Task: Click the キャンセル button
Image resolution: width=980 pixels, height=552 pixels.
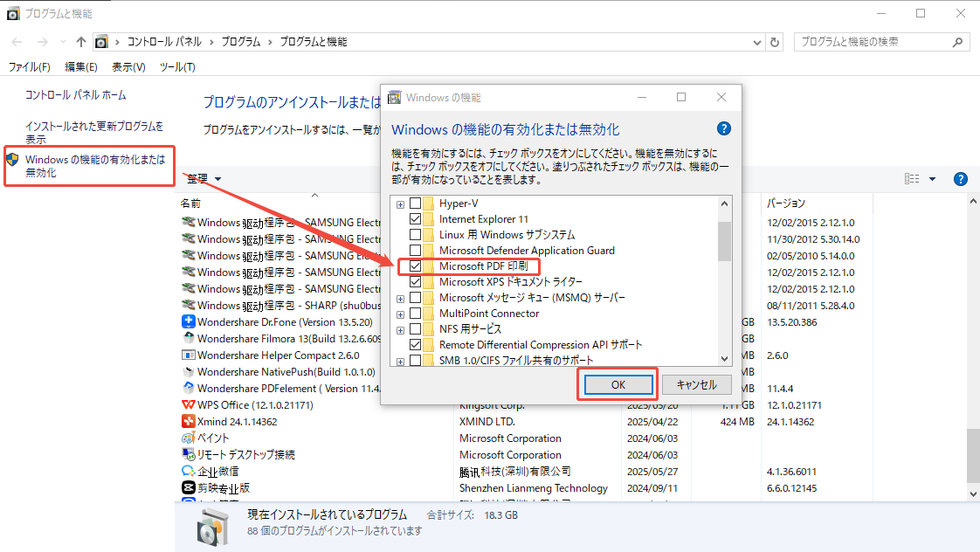Action: tap(696, 384)
